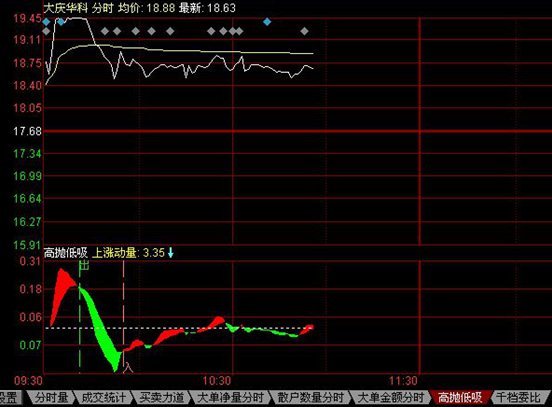Screen dimensions: 552x407
Task: Click the 高抛低吸 indicator label
Action: pos(65,253)
